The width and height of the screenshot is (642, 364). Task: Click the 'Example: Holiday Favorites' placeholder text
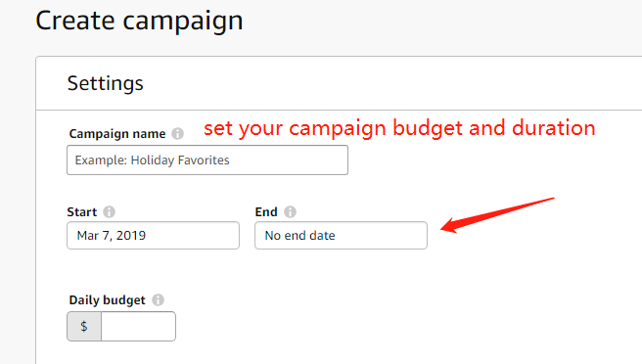pyautogui.click(x=152, y=160)
